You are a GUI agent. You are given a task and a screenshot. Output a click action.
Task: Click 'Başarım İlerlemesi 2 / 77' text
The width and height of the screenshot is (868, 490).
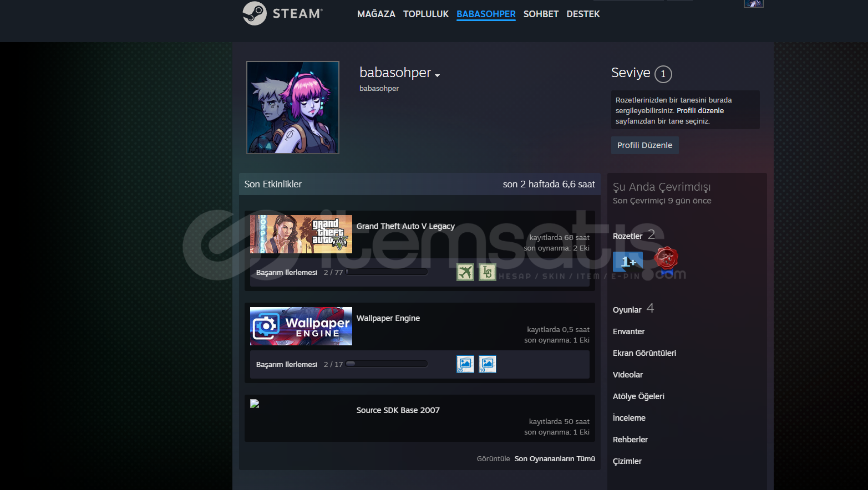(300, 272)
